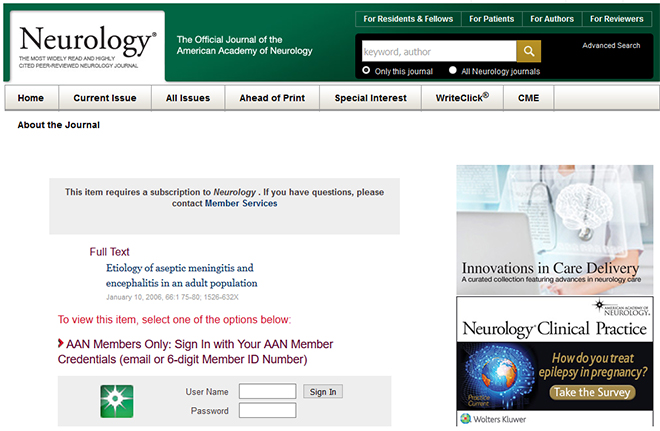Click the January 10, 2006 citation text

[x=172, y=297]
